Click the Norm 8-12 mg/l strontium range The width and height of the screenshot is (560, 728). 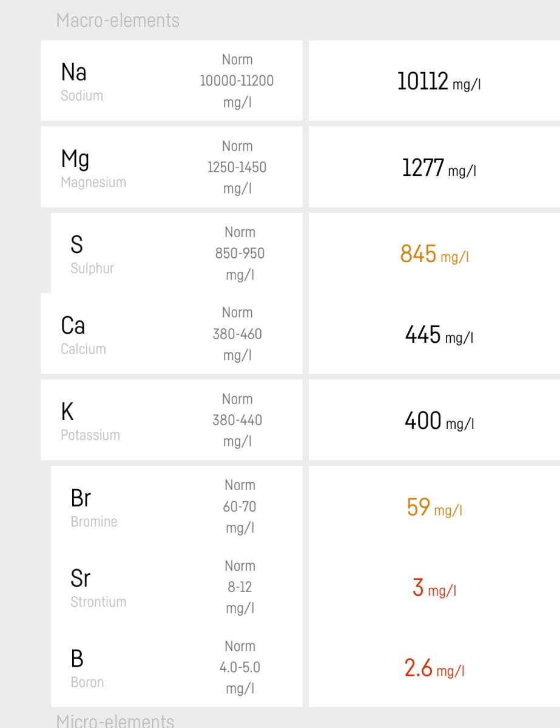pyautogui.click(x=240, y=587)
